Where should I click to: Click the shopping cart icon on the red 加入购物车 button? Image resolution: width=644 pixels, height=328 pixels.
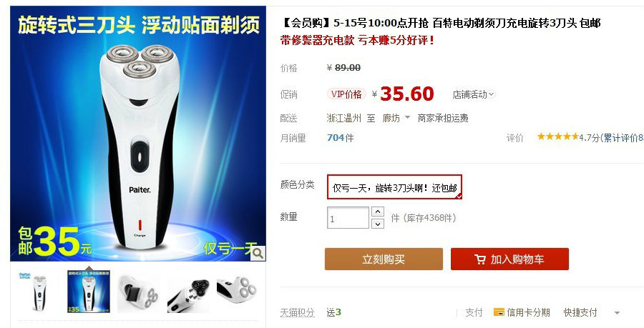click(479, 259)
